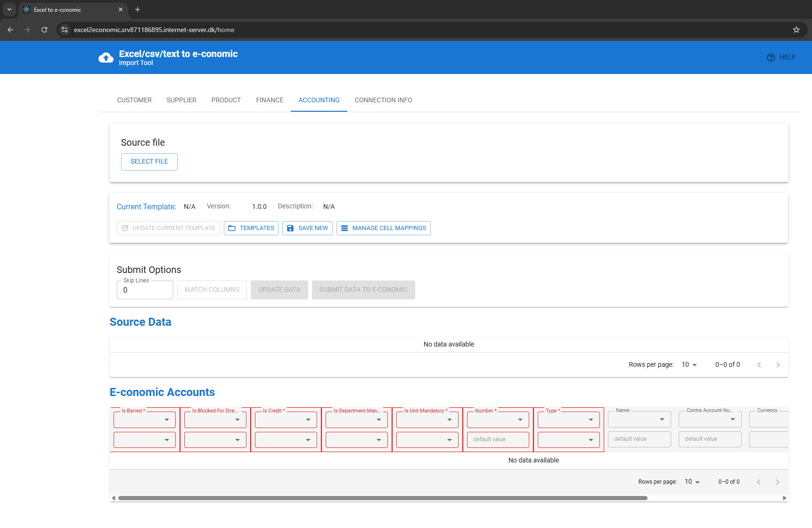The image size is (812, 528).
Task: Click the horizontal scrollbar of accounts table
Action: tap(383, 498)
